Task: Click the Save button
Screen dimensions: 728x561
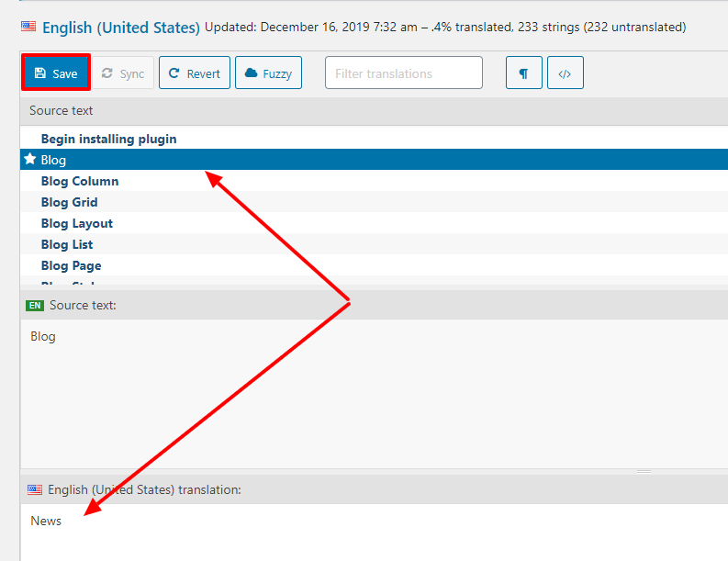Action: pyautogui.click(x=55, y=73)
